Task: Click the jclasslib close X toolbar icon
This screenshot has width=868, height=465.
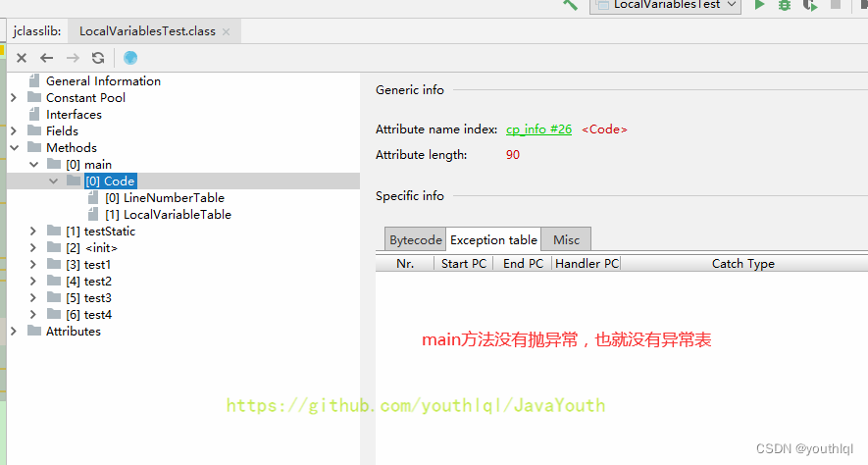Action: 22,58
